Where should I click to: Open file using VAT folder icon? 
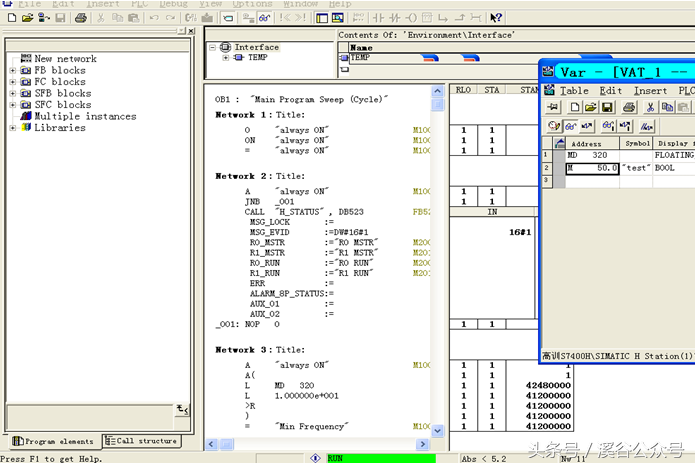(592, 107)
